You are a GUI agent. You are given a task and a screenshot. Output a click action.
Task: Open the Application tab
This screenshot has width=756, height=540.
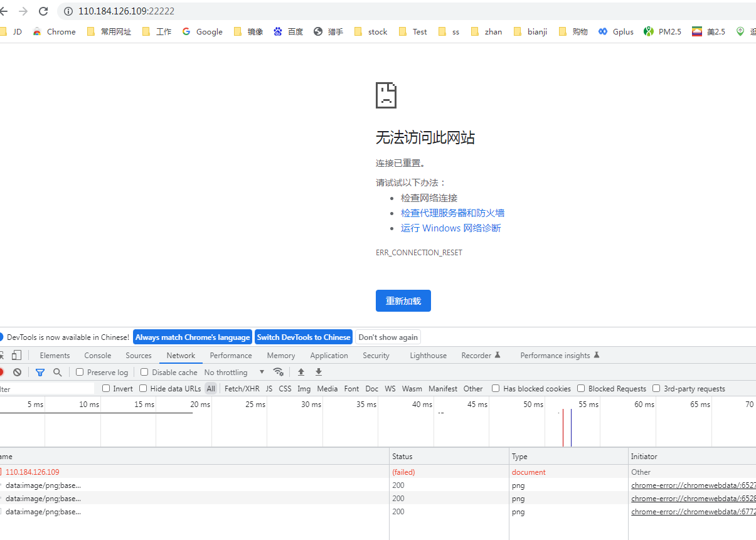click(x=329, y=355)
